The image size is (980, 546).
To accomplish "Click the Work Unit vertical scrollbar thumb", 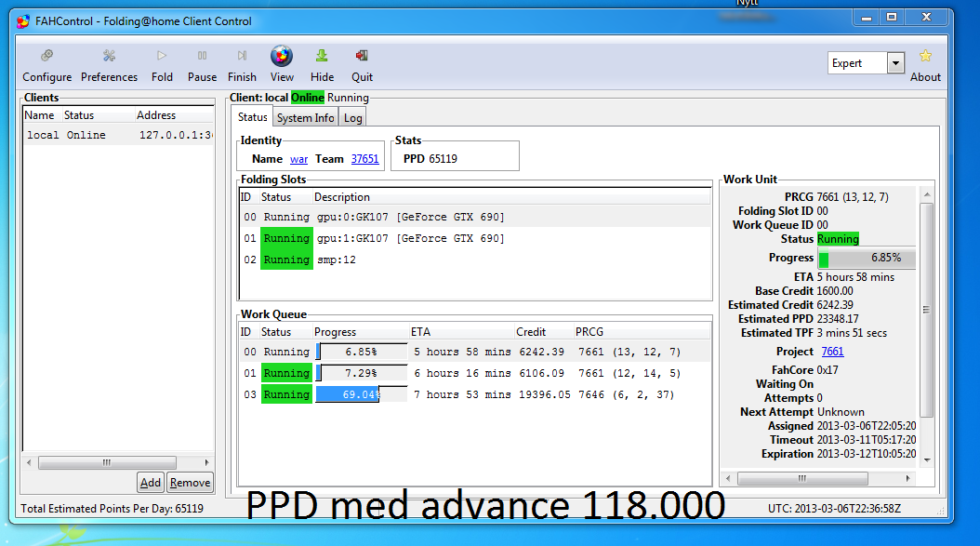I will point(927,311).
